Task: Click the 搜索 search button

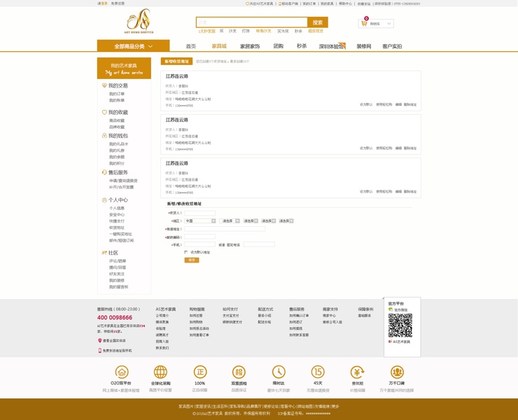Action: point(318,22)
